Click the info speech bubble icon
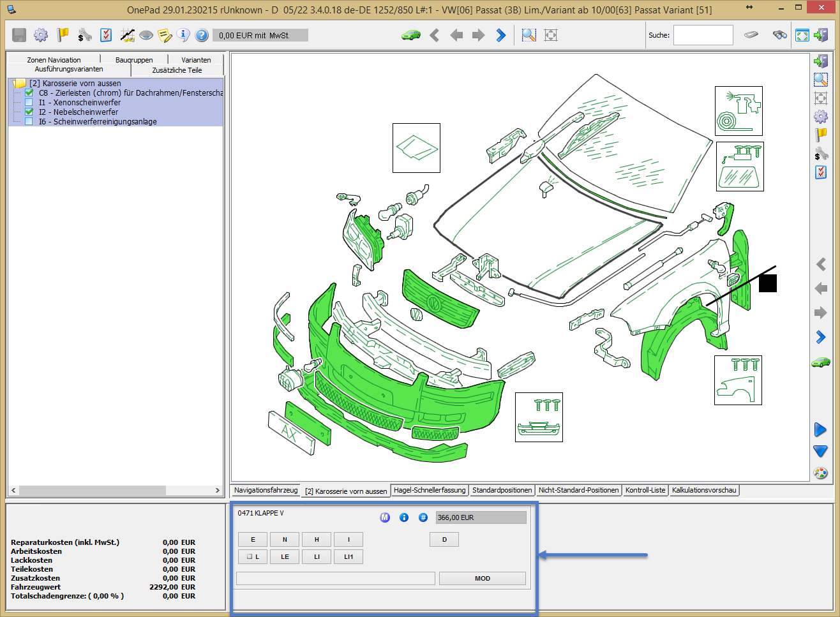 (183, 35)
